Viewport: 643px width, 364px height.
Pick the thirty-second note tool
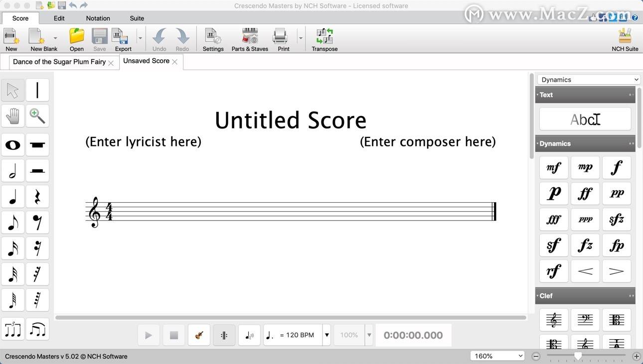click(12, 274)
